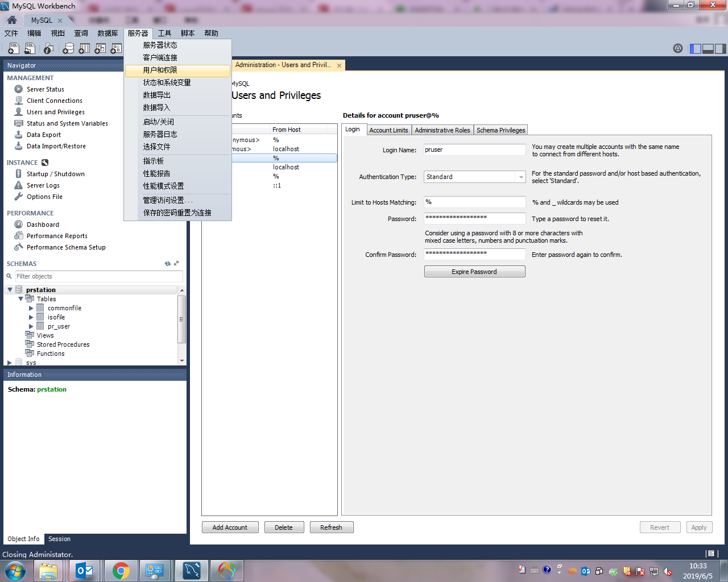Open Performance Schema Setup
The width and height of the screenshot is (728, 582).
point(66,247)
